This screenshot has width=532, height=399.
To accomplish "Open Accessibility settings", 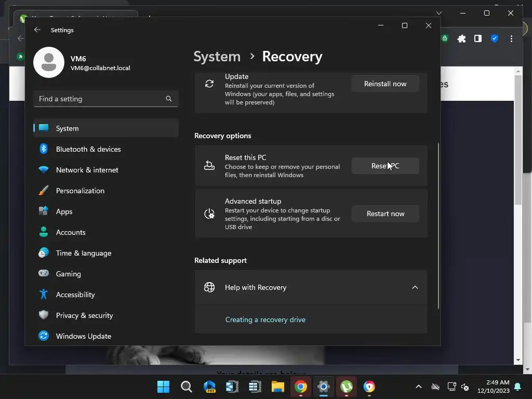I will 106,295.
